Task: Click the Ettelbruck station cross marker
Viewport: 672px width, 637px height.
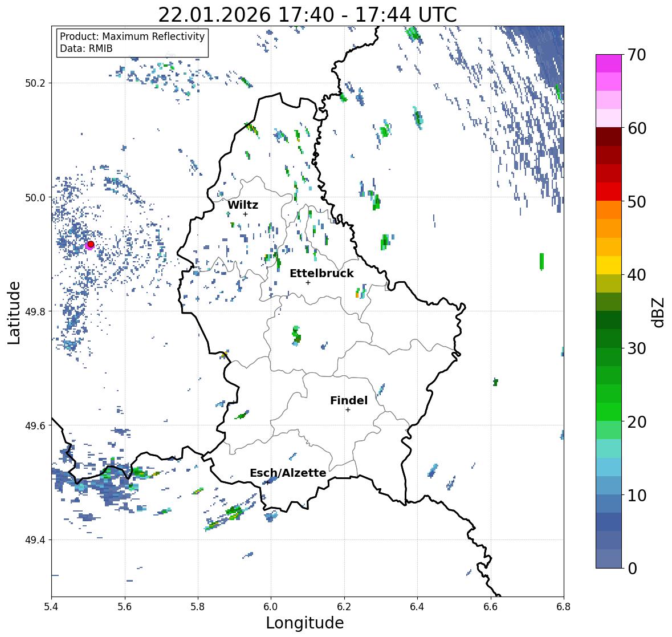Action: (308, 282)
